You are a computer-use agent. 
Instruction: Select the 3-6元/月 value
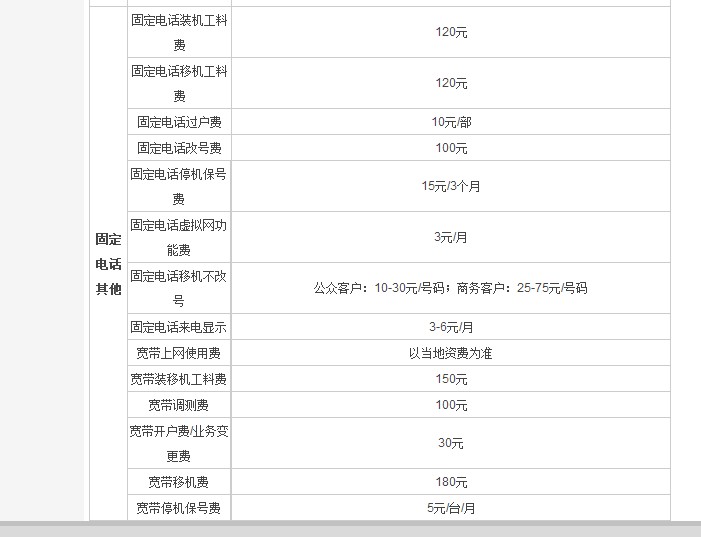[x=451, y=327]
